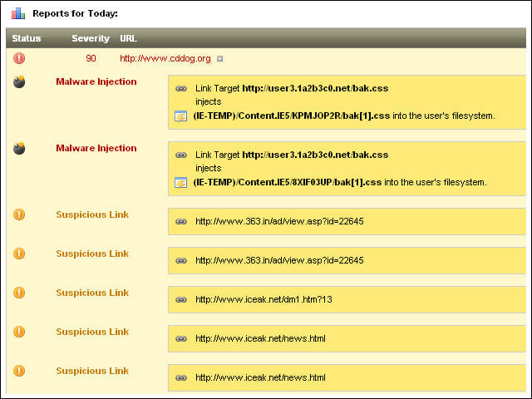Click chain icon in upper 363.in row
Image resolution: width=532 pixels, height=399 pixels.
(x=181, y=222)
